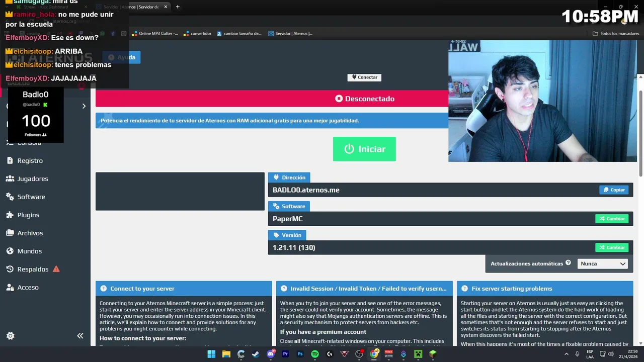
Task: Open the Windows Start menu
Action: click(x=211, y=354)
